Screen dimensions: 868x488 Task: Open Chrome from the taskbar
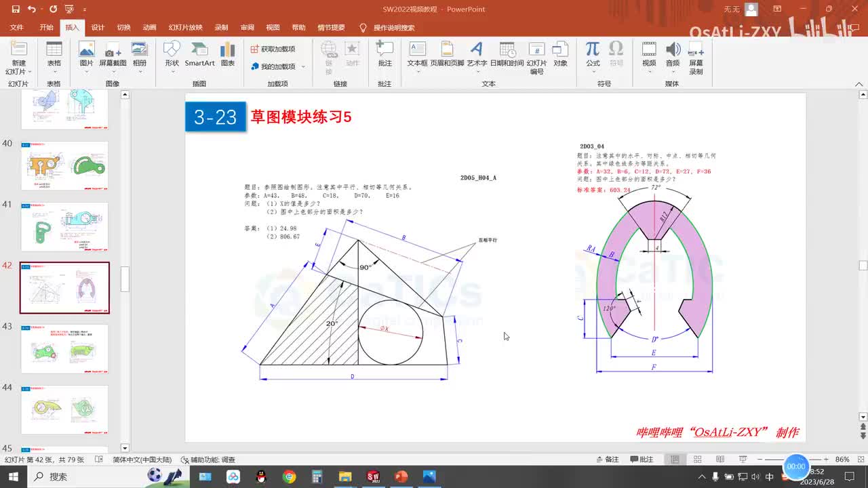pos(290,476)
